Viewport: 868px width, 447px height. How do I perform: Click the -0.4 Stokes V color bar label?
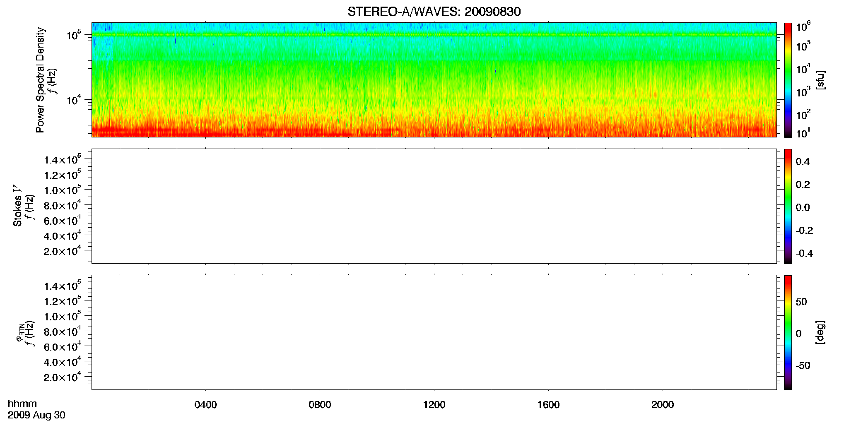(804, 254)
